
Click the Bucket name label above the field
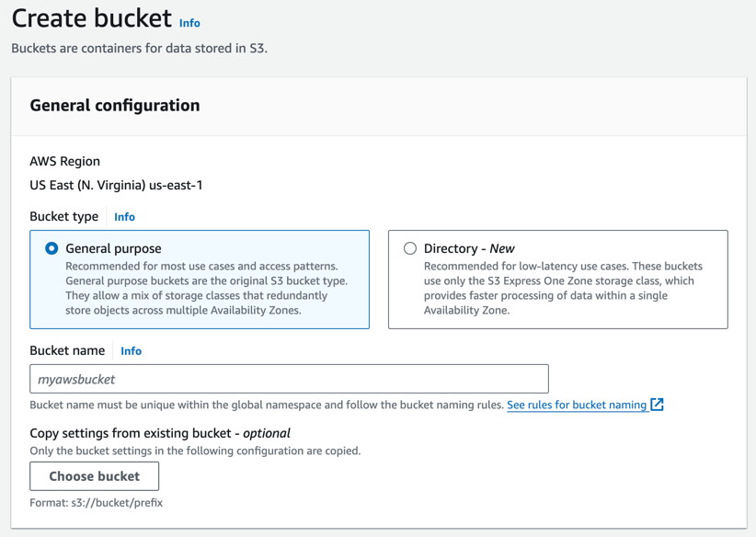[x=66, y=350]
